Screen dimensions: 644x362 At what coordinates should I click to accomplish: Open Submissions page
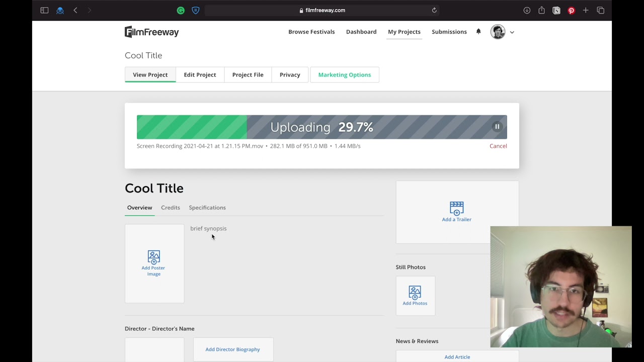coord(449,32)
